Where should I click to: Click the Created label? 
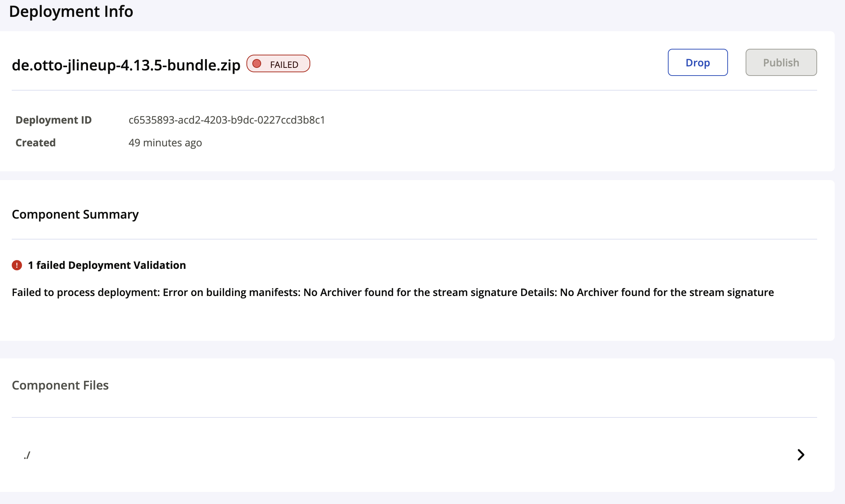pyautogui.click(x=36, y=143)
